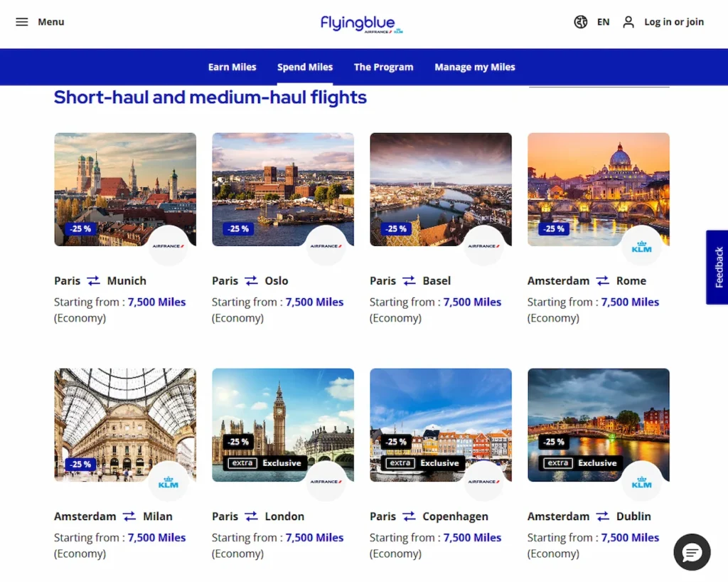Click -25 % badge on Rome image
The height and width of the screenshot is (582, 728).
[x=554, y=228]
